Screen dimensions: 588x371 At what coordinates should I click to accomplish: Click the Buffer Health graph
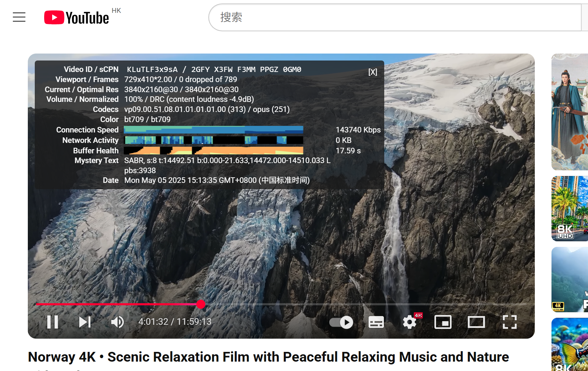click(x=214, y=151)
